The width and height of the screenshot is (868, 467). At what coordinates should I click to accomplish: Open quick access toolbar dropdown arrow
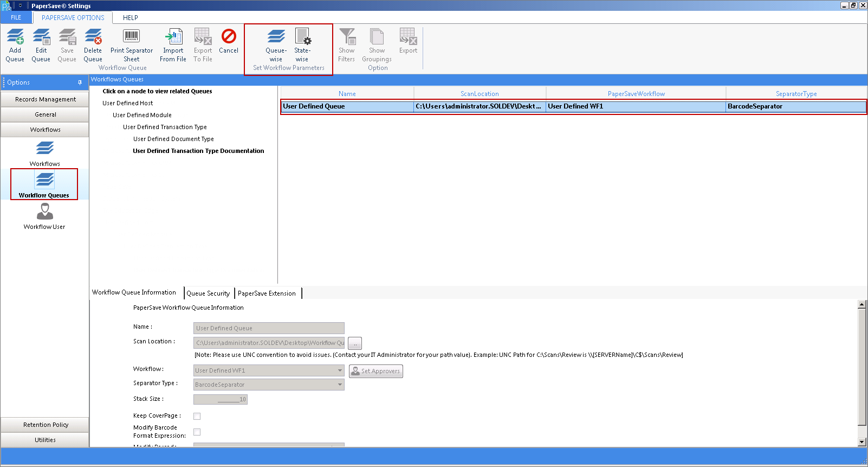(x=20, y=5)
